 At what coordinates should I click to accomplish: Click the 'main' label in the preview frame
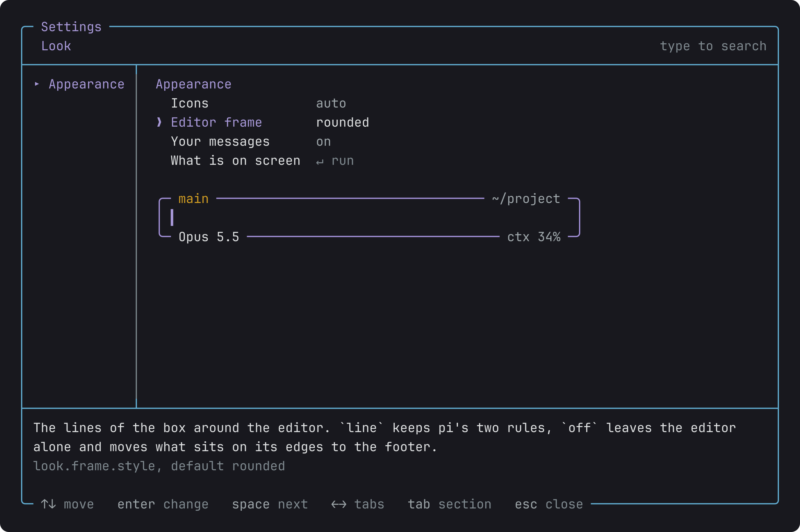pos(194,199)
